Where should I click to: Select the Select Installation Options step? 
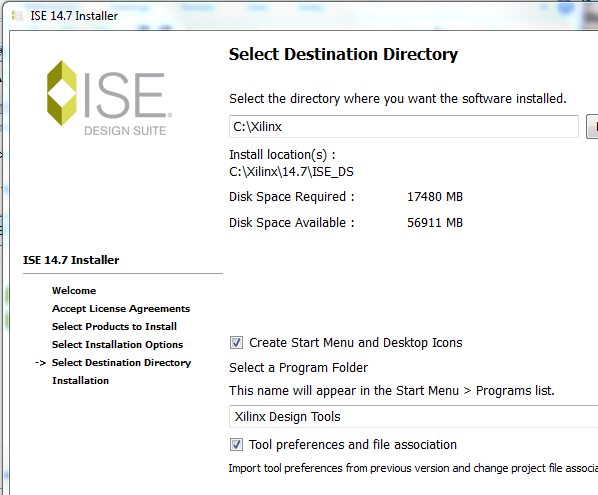pyautogui.click(x=117, y=344)
